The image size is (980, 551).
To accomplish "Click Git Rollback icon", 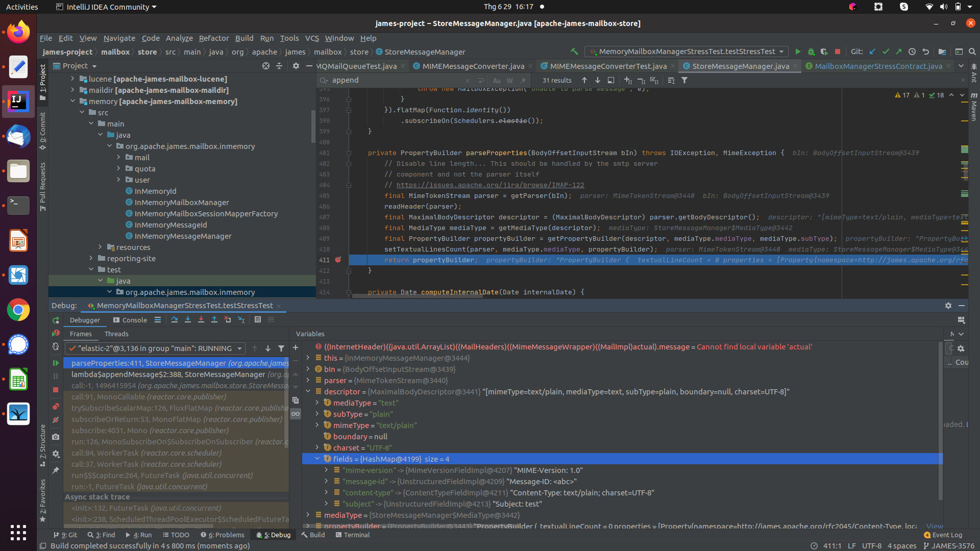I will pos(925,52).
